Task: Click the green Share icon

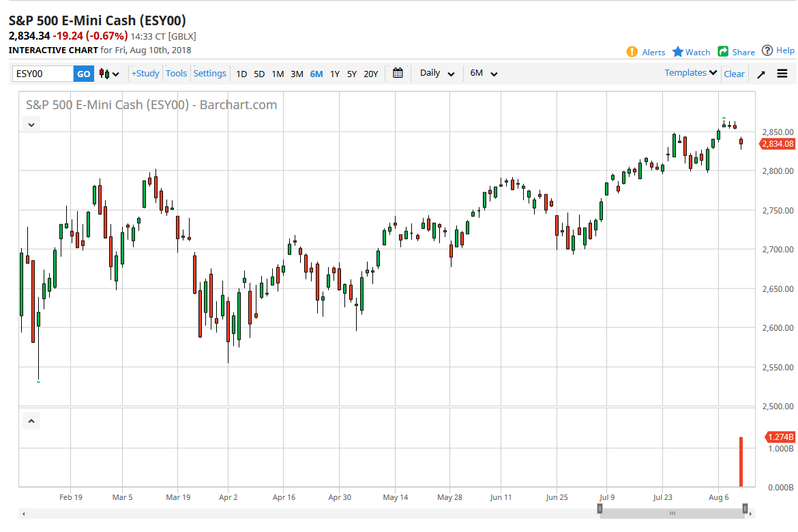Action: (724, 52)
